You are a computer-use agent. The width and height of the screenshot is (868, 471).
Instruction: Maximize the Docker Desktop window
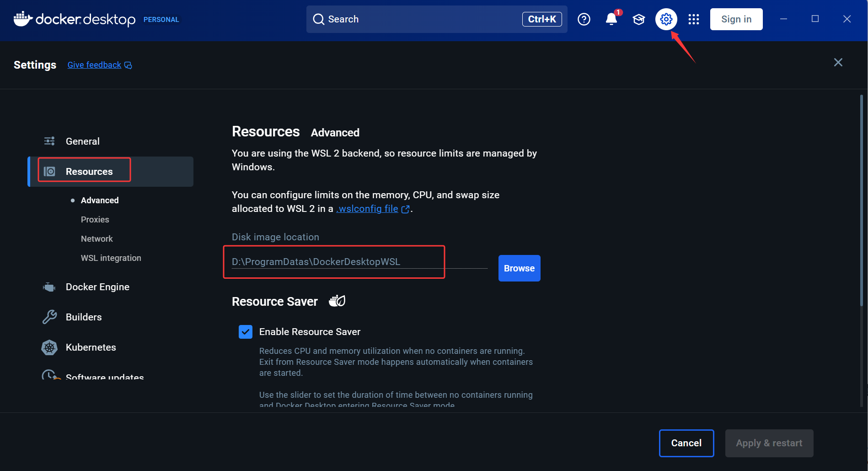click(x=815, y=19)
